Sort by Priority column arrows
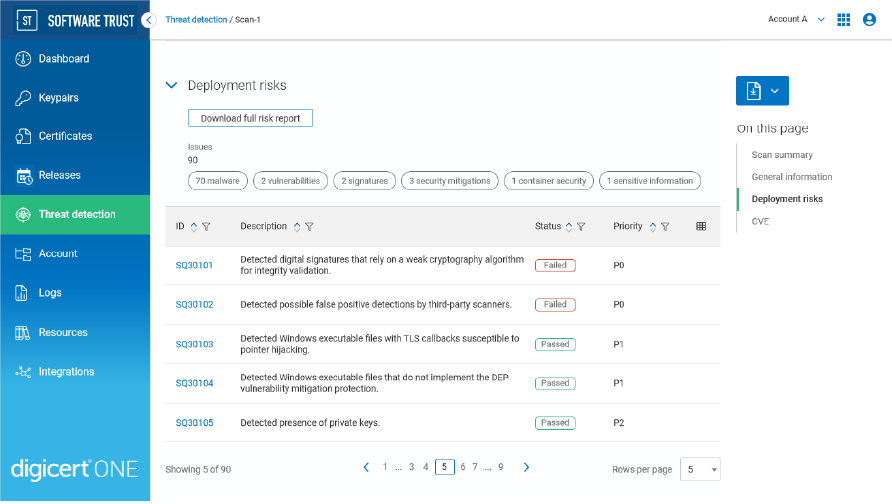Image resolution: width=892 pixels, height=504 pixels. pos(653,227)
